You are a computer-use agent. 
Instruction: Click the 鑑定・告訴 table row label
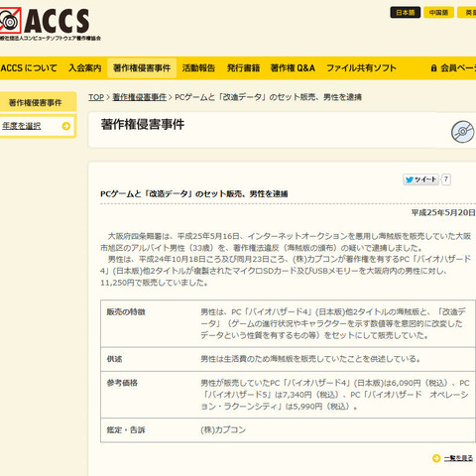pos(126,430)
